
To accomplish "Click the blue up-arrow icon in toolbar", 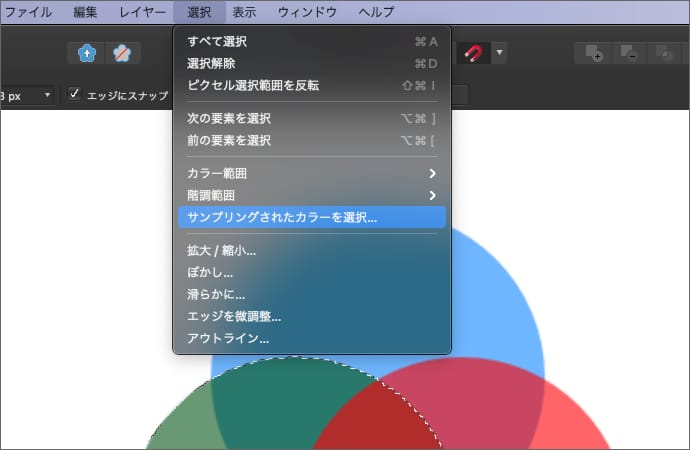I will tap(86, 53).
